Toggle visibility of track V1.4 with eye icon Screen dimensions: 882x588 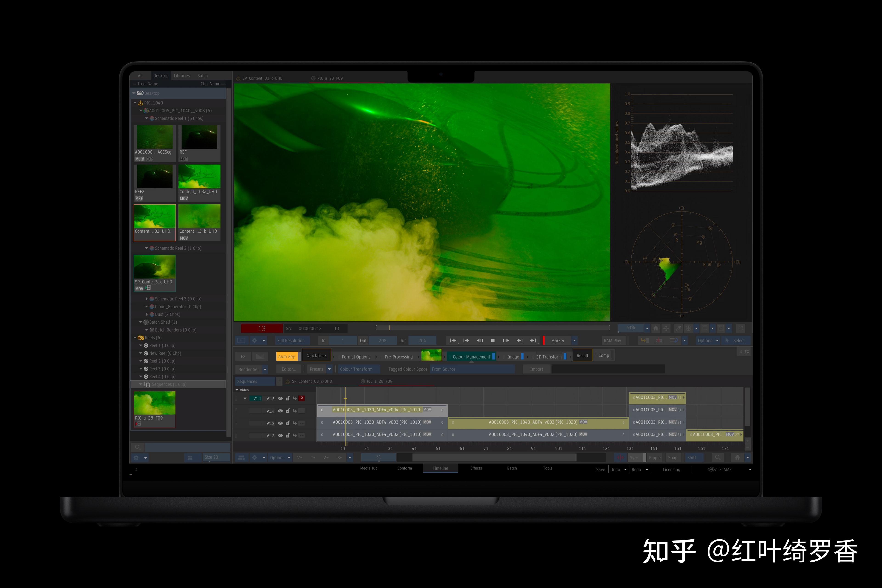click(280, 411)
